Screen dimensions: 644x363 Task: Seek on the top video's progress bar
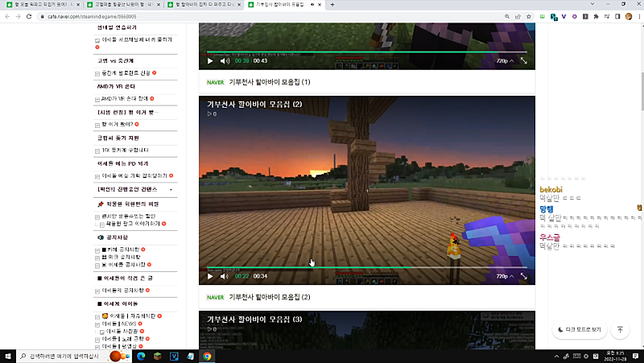tap(367, 52)
